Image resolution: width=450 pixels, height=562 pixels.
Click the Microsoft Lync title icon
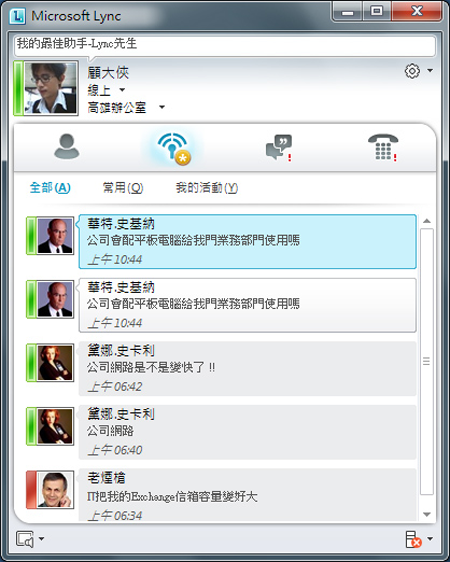pos(17,16)
